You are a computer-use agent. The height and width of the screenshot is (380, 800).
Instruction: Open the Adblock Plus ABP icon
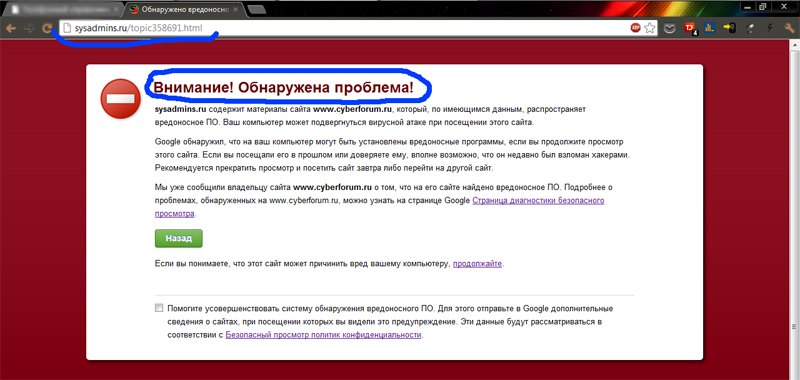pos(635,28)
